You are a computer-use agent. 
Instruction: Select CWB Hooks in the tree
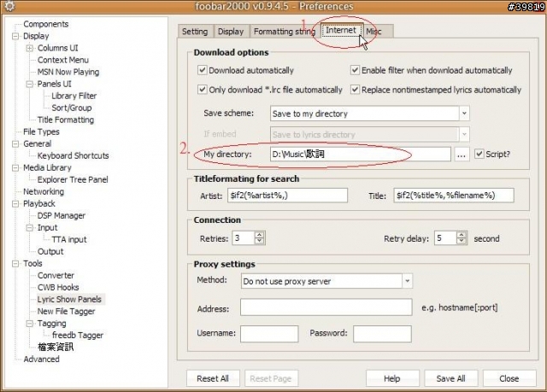coord(58,288)
